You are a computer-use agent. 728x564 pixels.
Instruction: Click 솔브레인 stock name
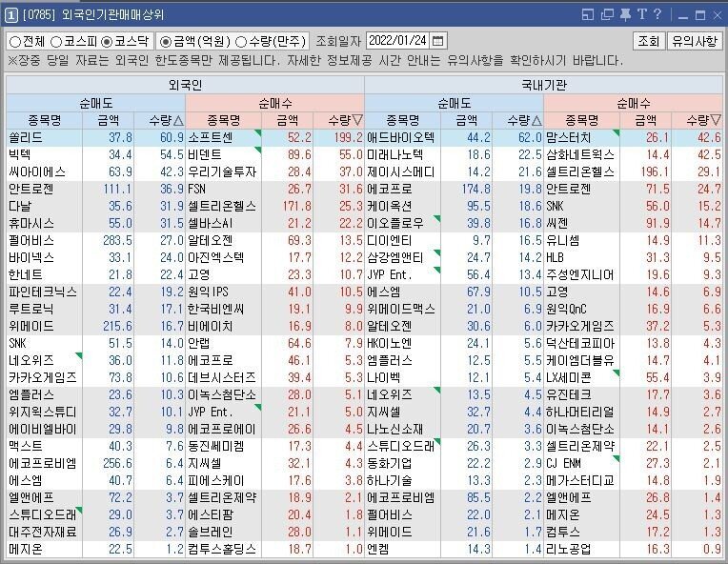pyautogui.click(x=211, y=532)
